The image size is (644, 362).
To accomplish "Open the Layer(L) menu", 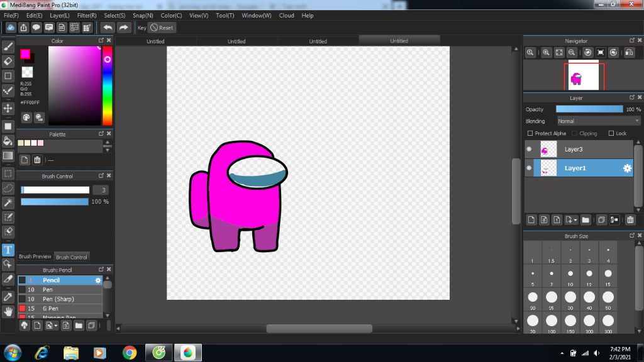I will click(60, 16).
